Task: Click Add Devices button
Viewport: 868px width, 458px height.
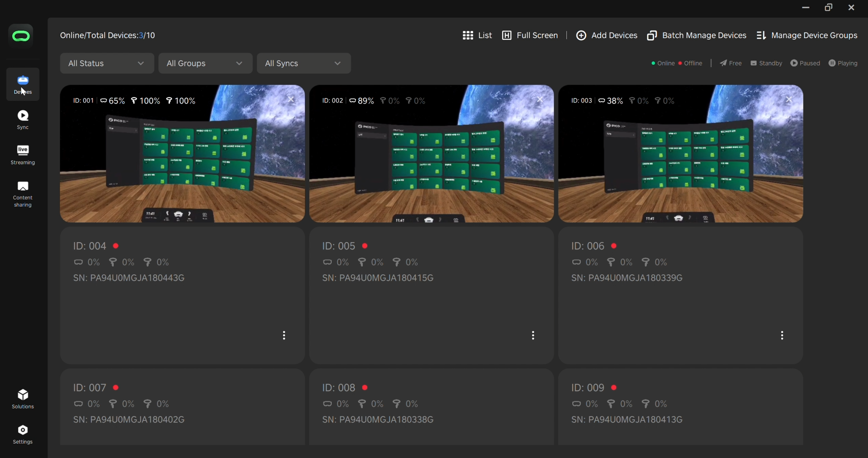Action: coord(607,36)
